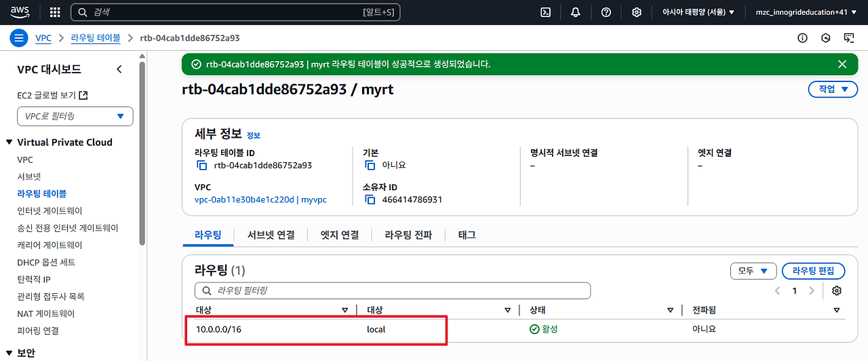Open EC2 글로벌 보기 external link
868x361 pixels.
(53, 96)
